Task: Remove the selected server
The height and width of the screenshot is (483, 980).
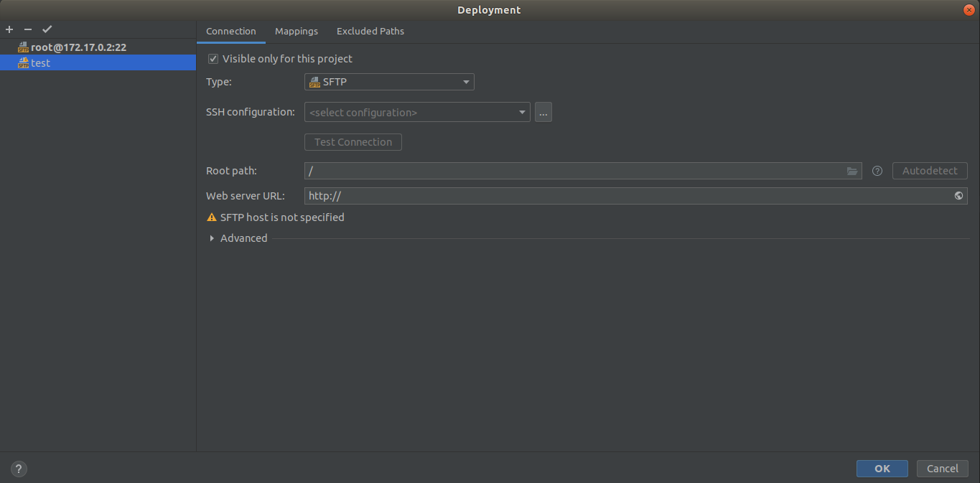Action: pyautogui.click(x=27, y=29)
